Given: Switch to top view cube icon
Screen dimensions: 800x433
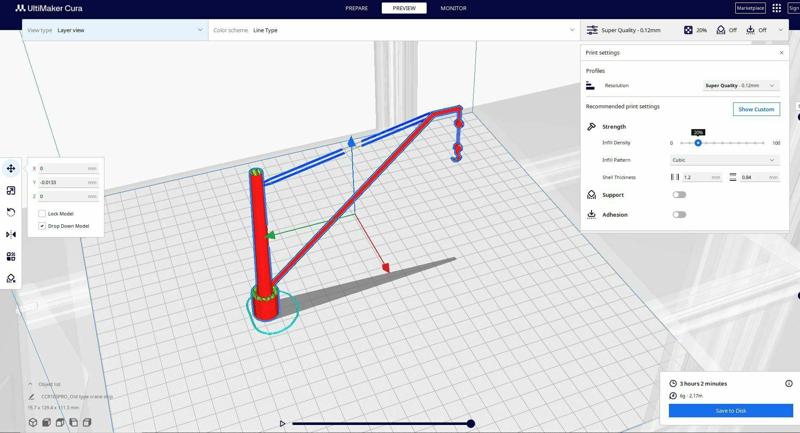Looking at the screenshot, I should click(x=60, y=422).
